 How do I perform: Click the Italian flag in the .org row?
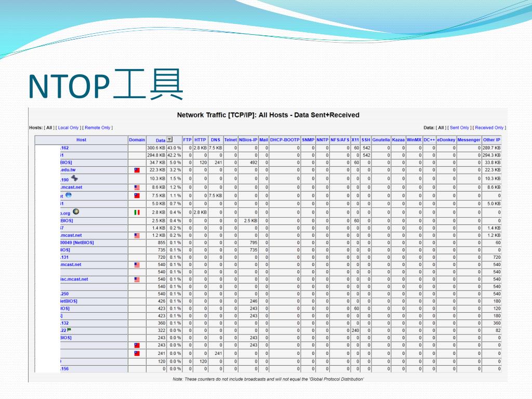[137, 212]
